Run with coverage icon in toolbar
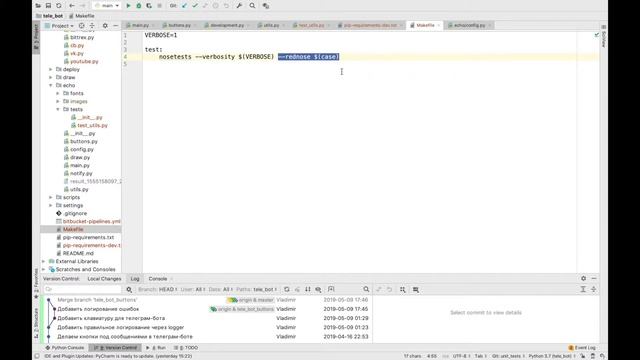 click(149, 6)
